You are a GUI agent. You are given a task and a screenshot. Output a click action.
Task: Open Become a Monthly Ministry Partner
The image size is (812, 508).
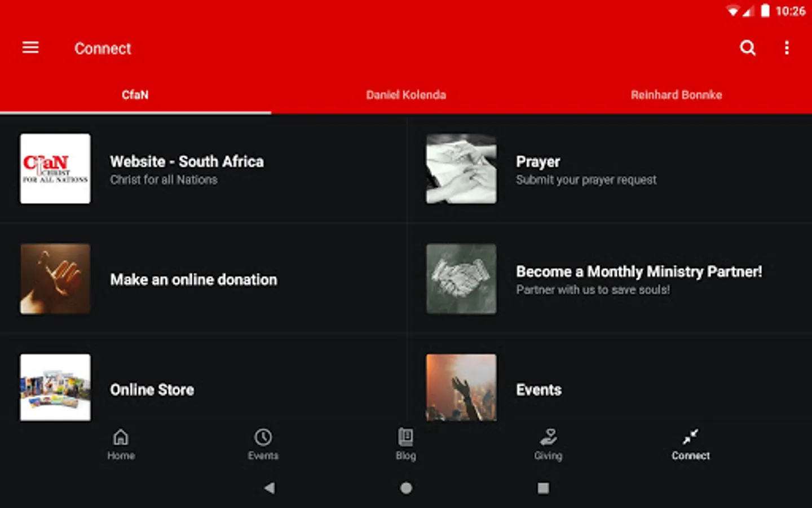609,279
